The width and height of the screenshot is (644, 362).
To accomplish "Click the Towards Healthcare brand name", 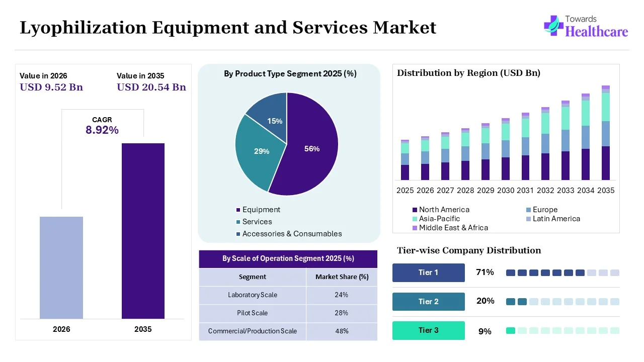I will (x=597, y=27).
